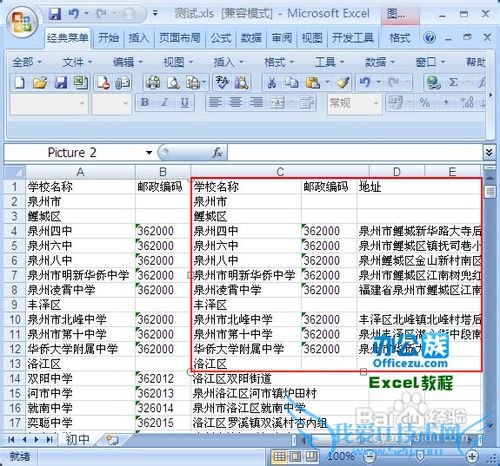Click the fx insert function button
The height and width of the screenshot is (466, 500).
(217, 153)
